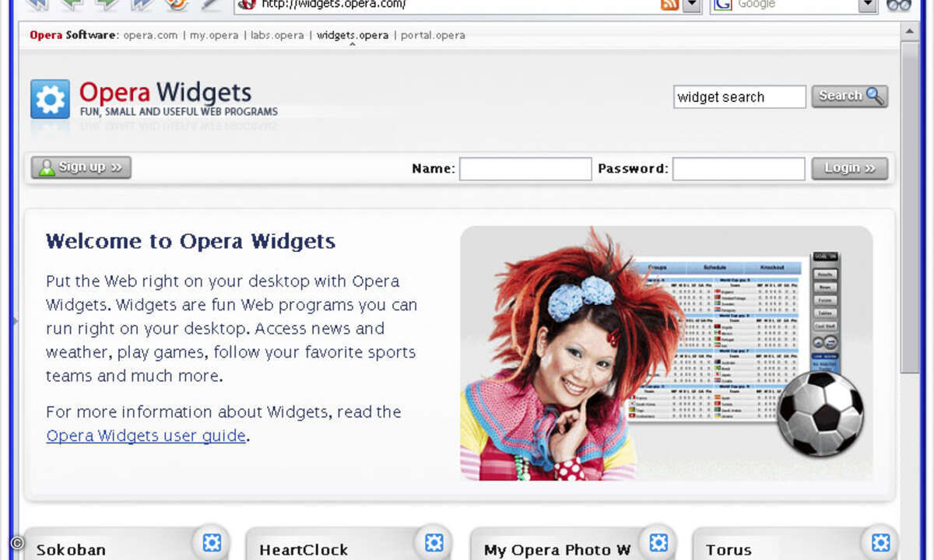Open the Google search engine dropdown
The width and height of the screenshot is (934, 560).
tap(868, 5)
